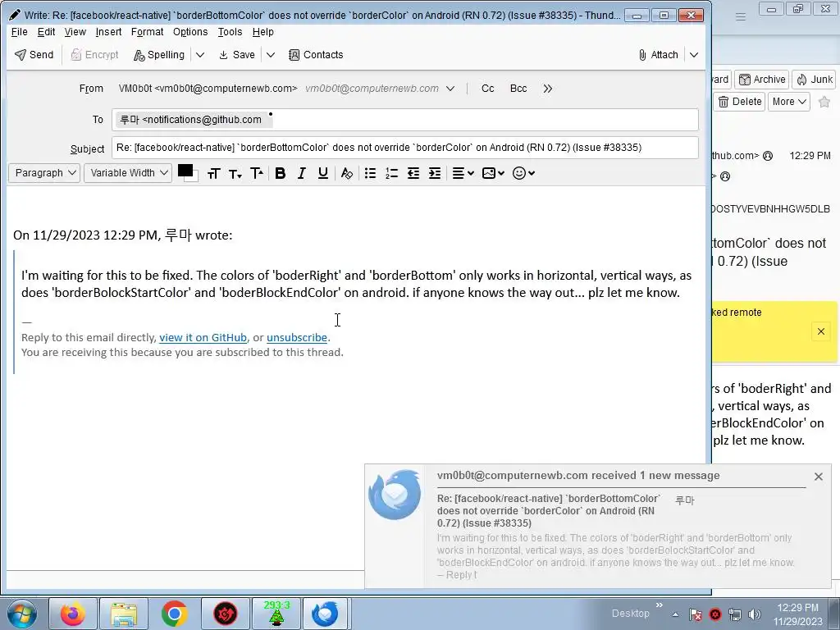840x630 pixels.
Task: Outdent the text
Action: [x=413, y=173]
